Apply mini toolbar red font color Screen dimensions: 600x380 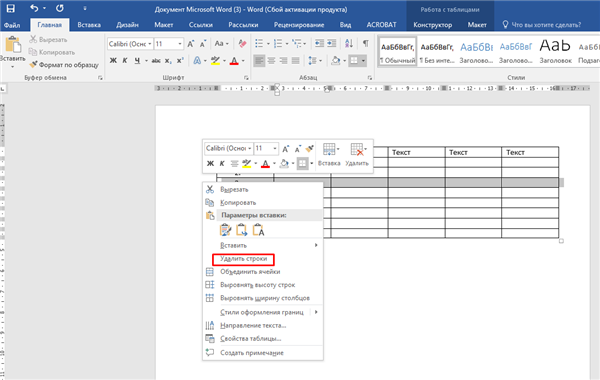(x=265, y=164)
